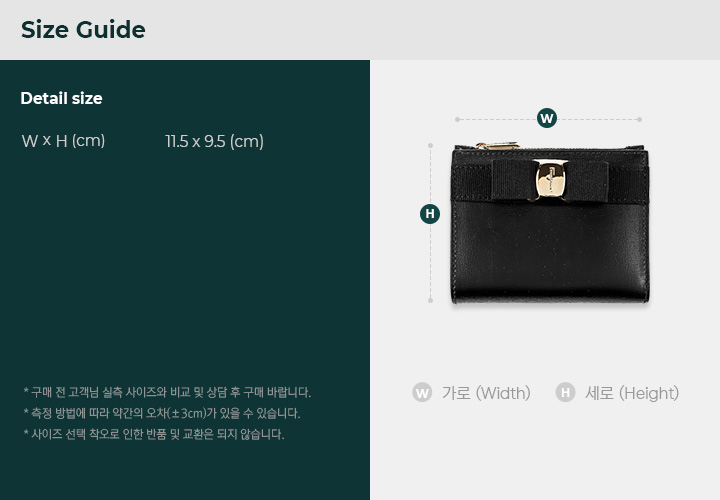Click the green H height marker beside wallet
Screen dimensions: 720x500
tap(430, 214)
